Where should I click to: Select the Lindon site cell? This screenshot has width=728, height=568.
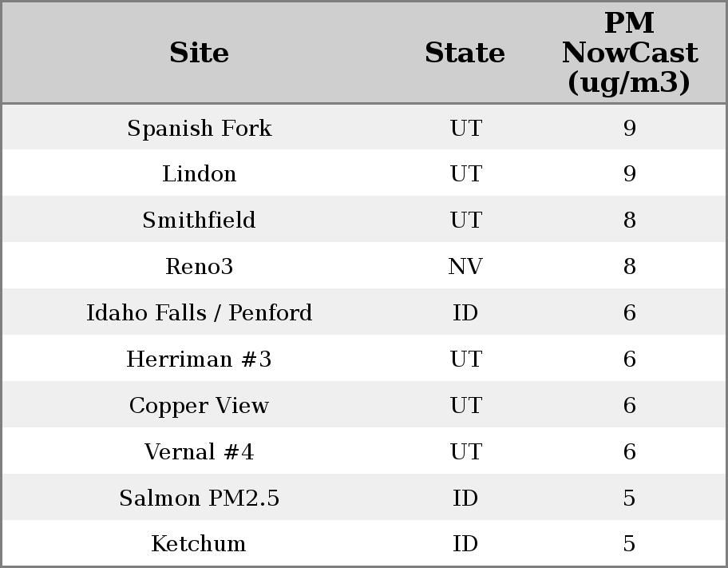(x=199, y=174)
